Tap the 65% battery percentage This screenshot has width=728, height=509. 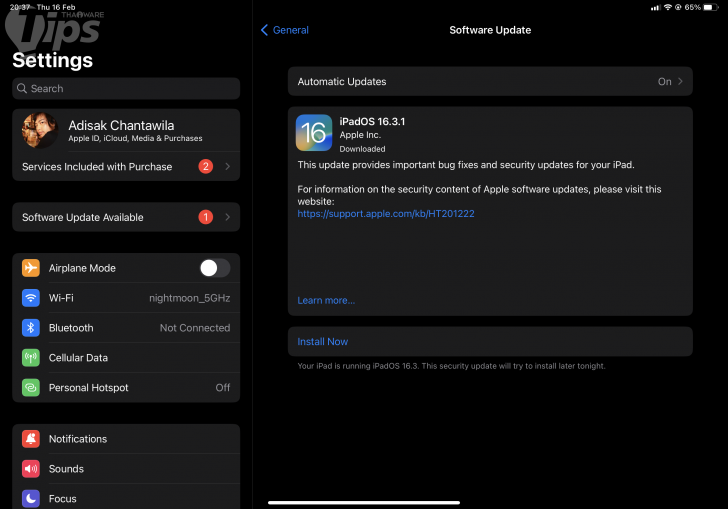(692, 7)
